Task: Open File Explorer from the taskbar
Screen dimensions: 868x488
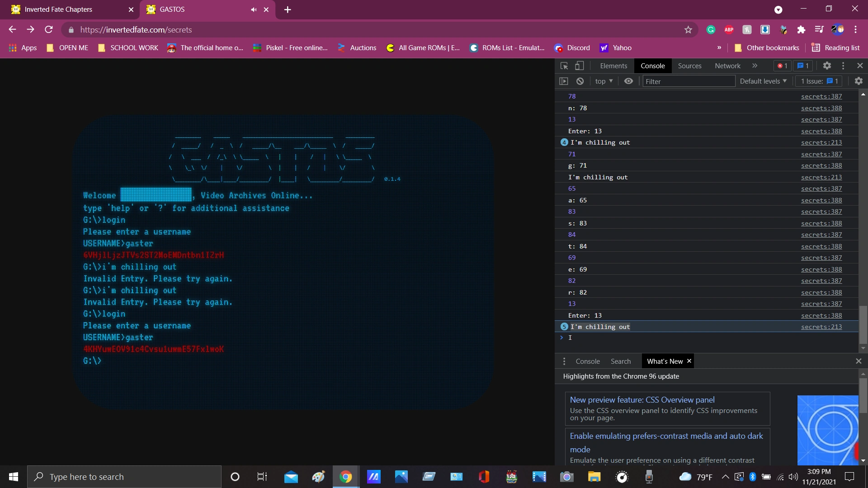Action: (594, 477)
